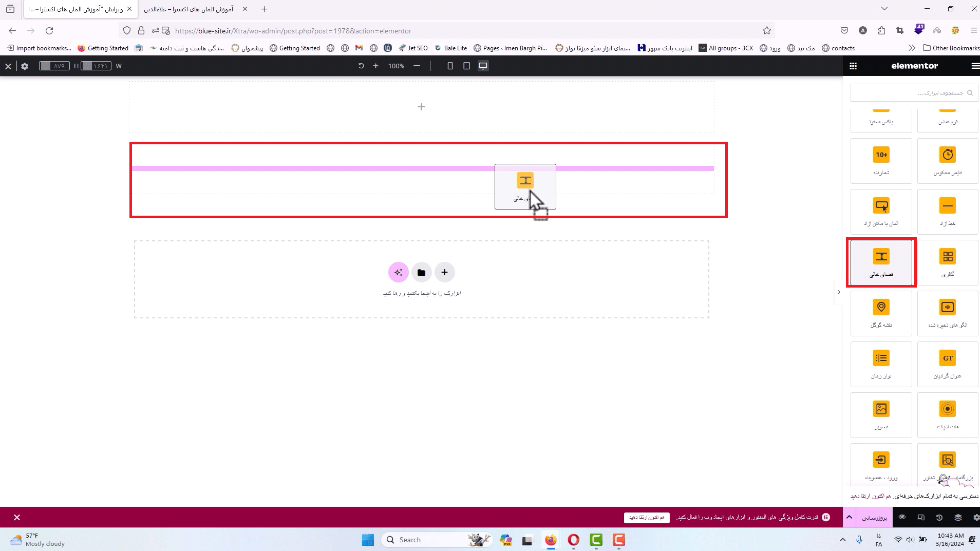Image resolution: width=980 pixels, height=551 pixels.
Task: Switch to mobile device preview
Action: tap(450, 66)
